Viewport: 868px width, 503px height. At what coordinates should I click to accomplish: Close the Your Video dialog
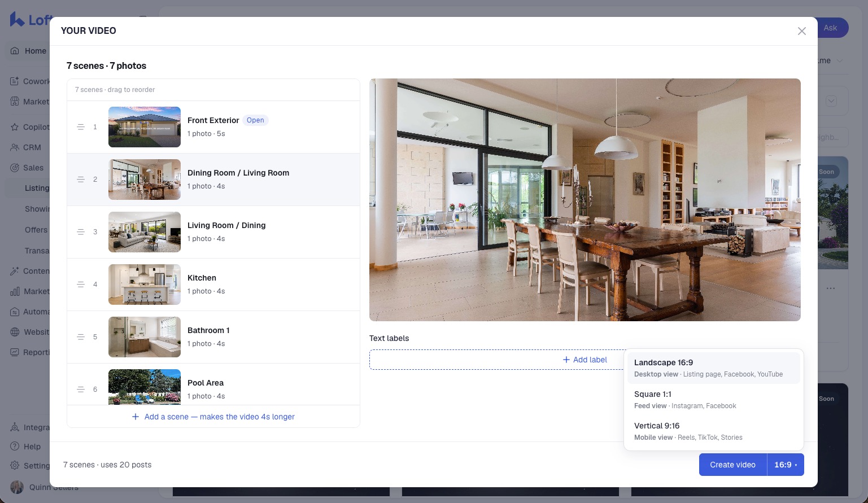coord(801,31)
